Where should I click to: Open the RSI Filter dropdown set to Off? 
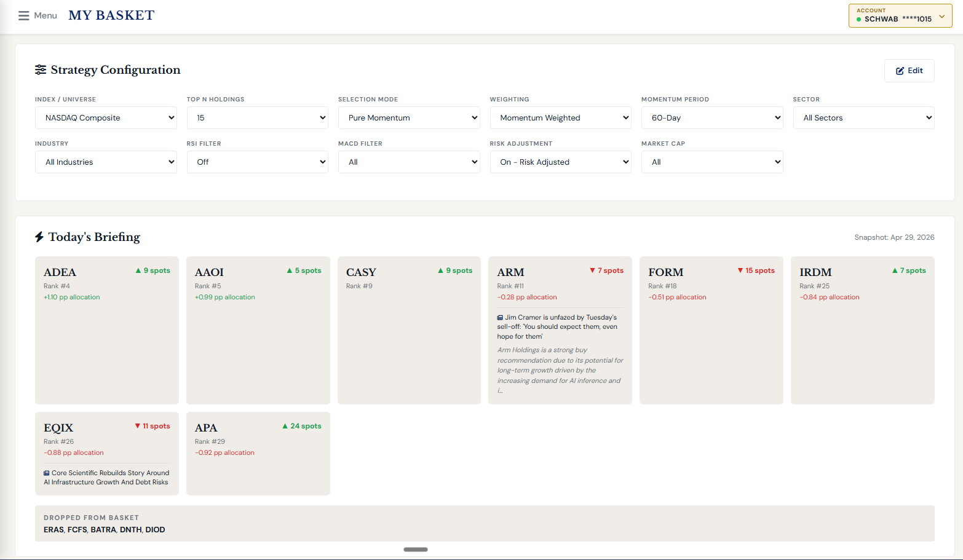pyautogui.click(x=257, y=162)
